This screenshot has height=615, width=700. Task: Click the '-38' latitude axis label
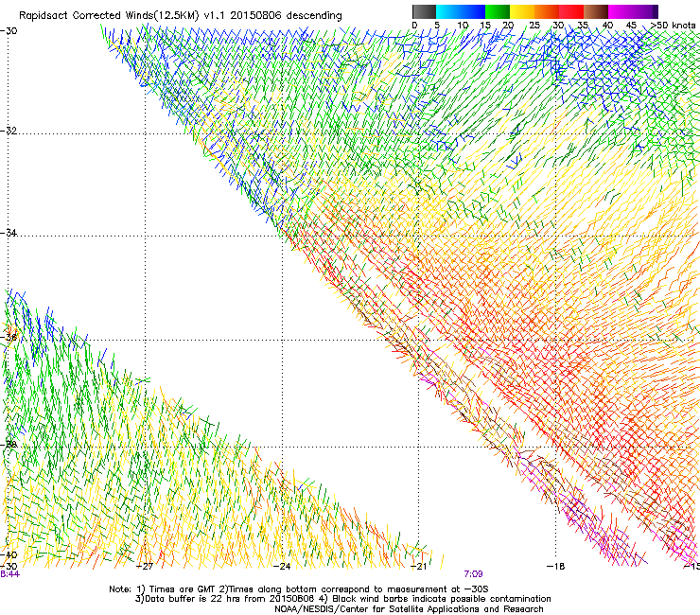click(9, 445)
